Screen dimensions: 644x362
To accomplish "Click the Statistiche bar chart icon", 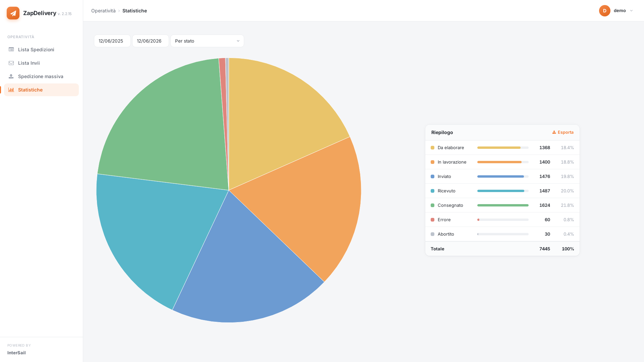I will click(11, 90).
